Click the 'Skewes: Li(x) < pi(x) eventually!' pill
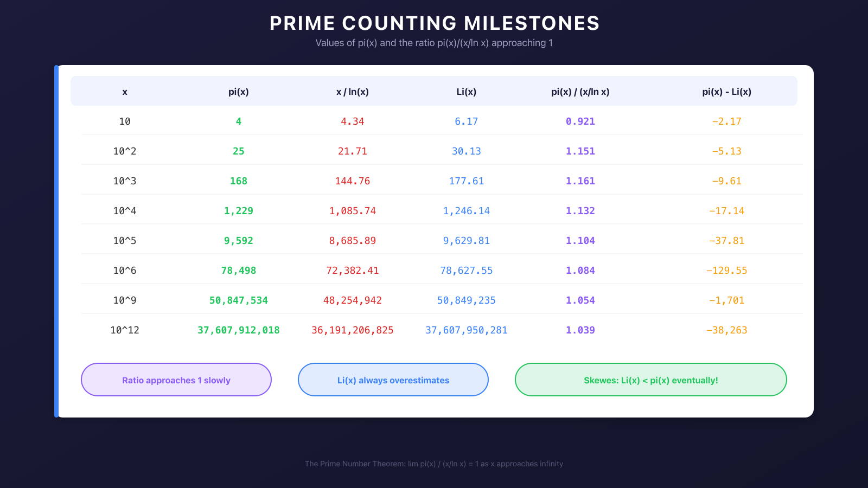The height and width of the screenshot is (488, 868). point(650,380)
